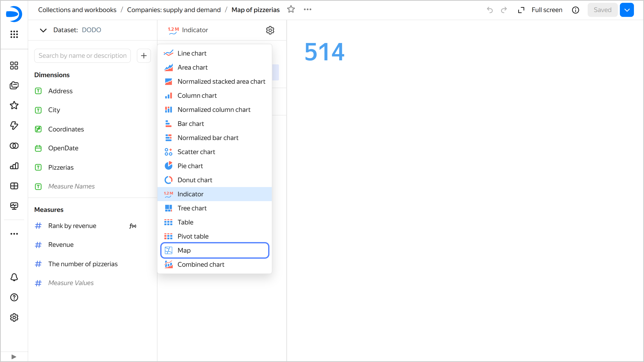
Task: Open the save options dropdown arrow
Action: tap(627, 10)
